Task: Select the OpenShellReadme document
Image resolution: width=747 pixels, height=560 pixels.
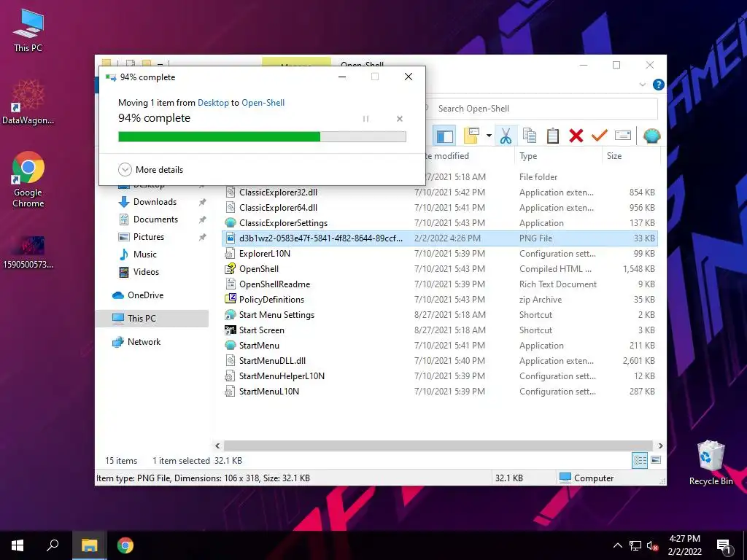Action: (274, 284)
